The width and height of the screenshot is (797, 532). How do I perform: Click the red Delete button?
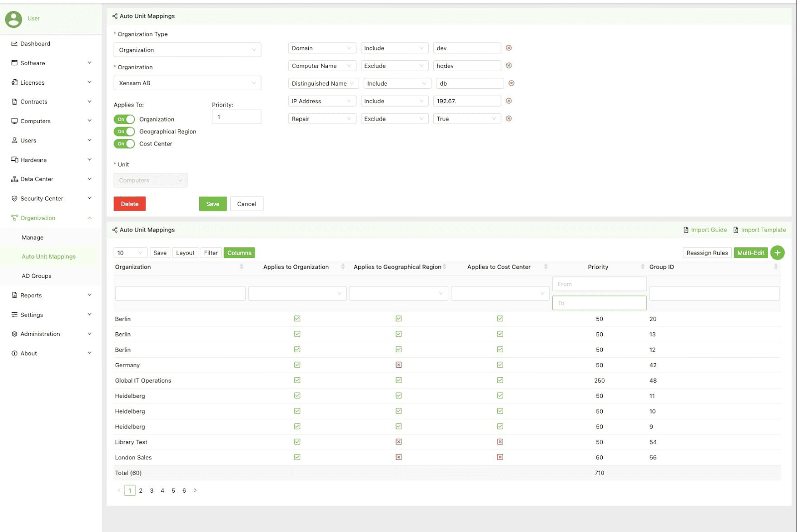coord(130,204)
